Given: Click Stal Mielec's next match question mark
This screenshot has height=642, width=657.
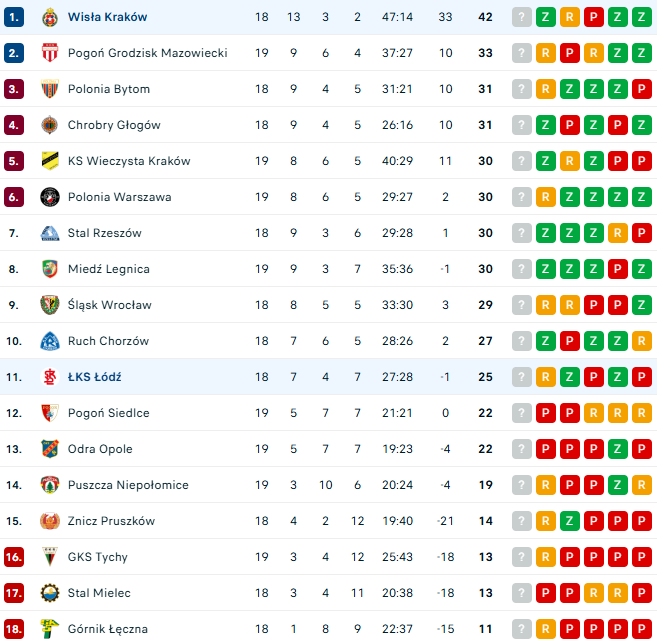Looking at the screenshot, I should (x=522, y=593).
